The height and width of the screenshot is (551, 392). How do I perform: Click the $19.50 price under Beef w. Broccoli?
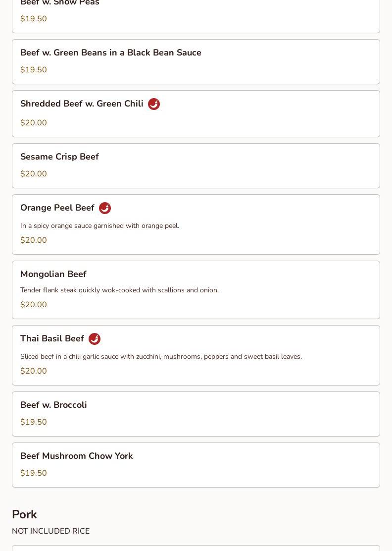[x=33, y=422]
